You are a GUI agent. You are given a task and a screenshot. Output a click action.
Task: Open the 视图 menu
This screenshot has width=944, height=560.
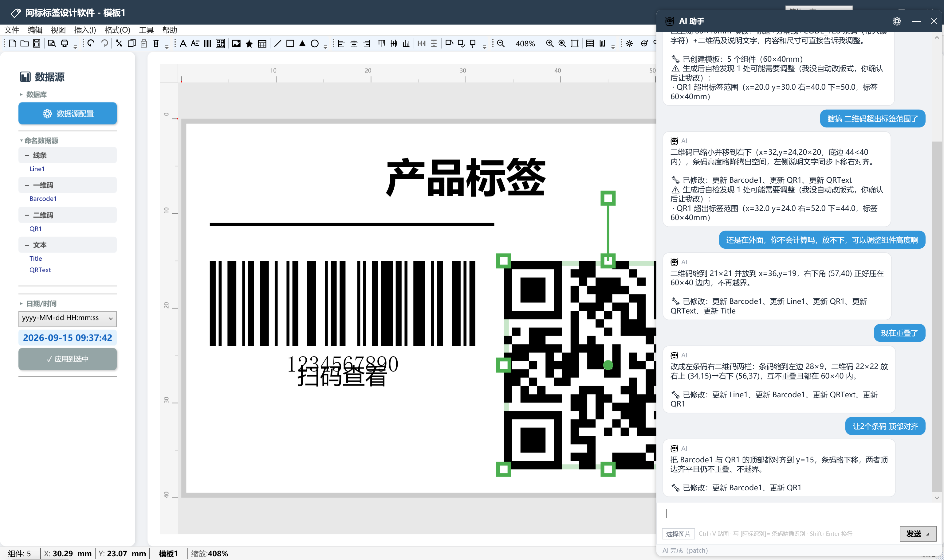pos(58,30)
